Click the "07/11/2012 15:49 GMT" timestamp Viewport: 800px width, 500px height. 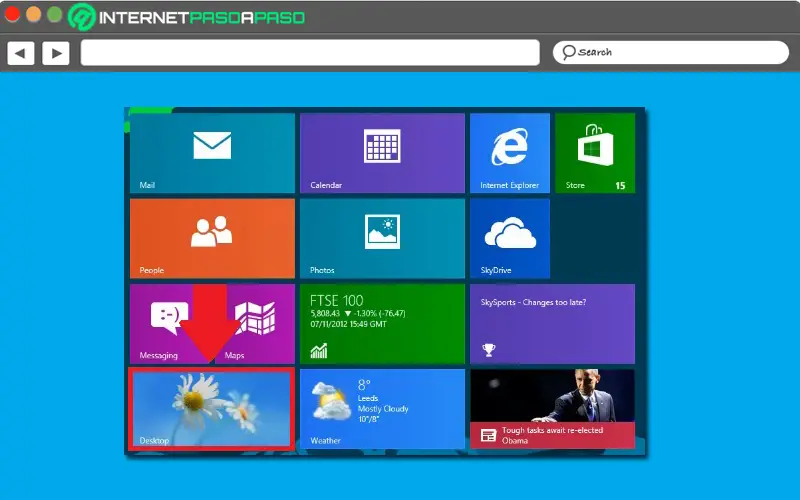(x=348, y=324)
